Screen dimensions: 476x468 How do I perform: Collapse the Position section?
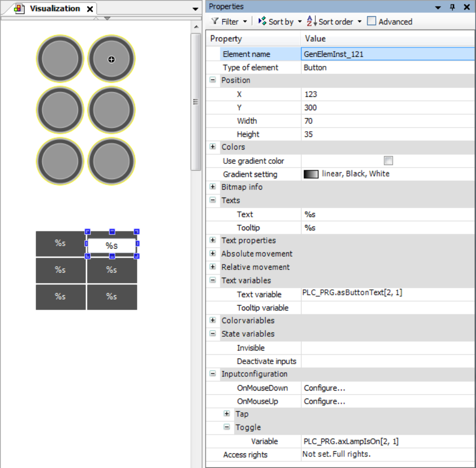[x=212, y=81]
